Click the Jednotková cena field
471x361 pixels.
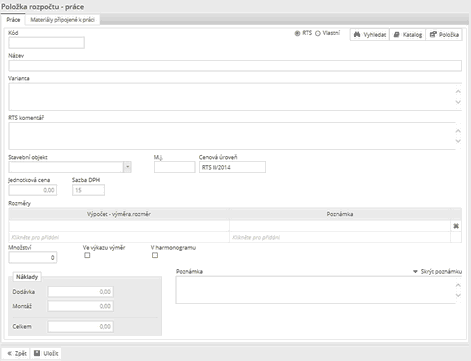click(33, 190)
